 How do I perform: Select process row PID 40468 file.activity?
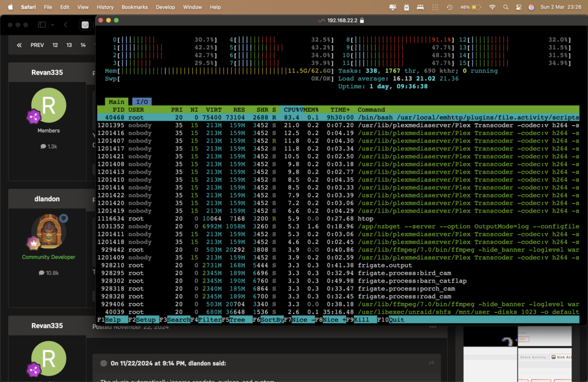[338, 118]
